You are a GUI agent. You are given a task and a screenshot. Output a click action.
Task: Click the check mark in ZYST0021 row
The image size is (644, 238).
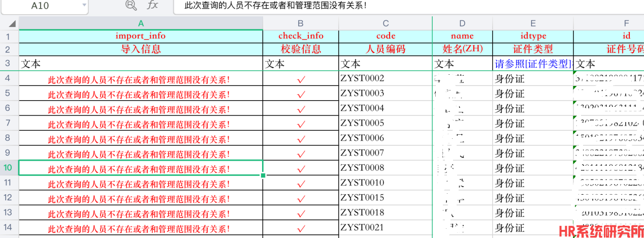pyautogui.click(x=301, y=228)
